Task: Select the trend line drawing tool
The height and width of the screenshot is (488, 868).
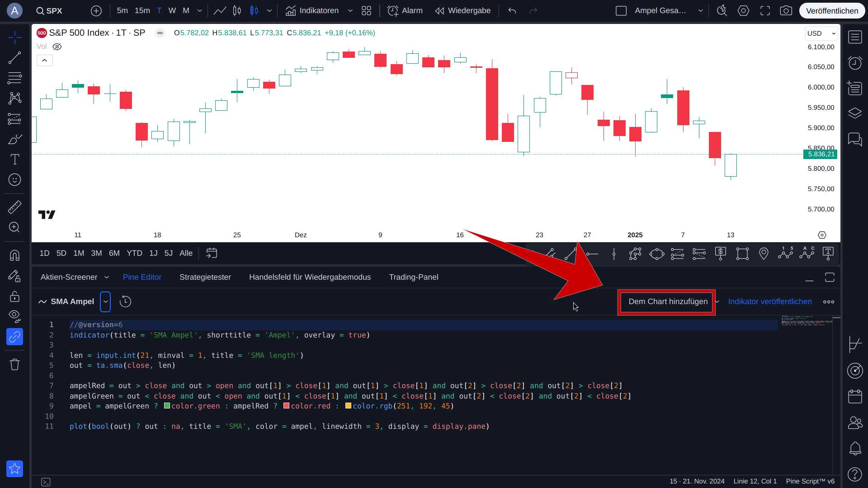Action: 14,58
